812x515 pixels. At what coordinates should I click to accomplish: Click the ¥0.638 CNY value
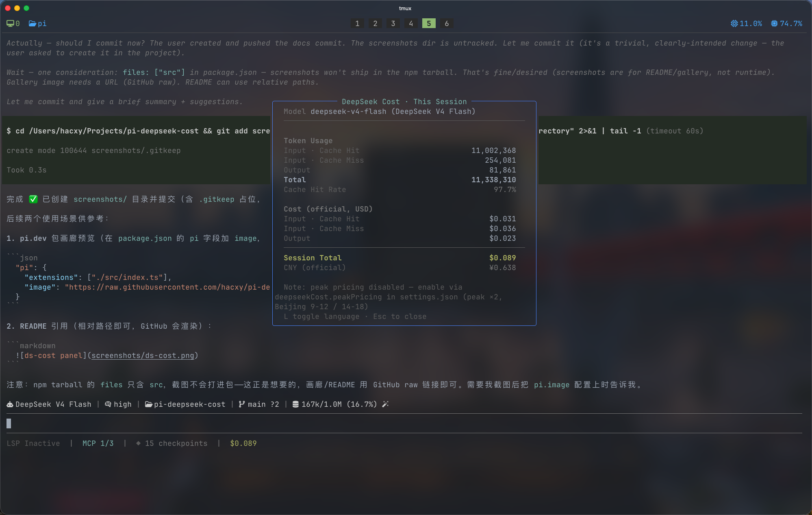[503, 268]
